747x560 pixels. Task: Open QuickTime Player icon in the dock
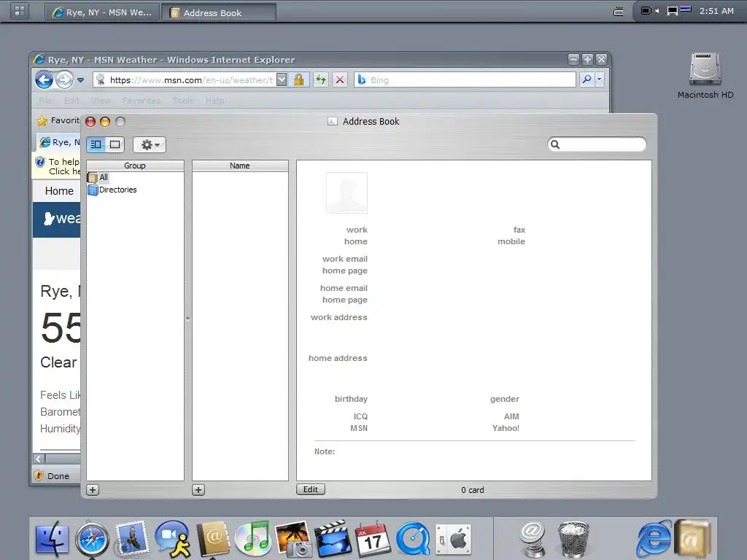(x=413, y=539)
